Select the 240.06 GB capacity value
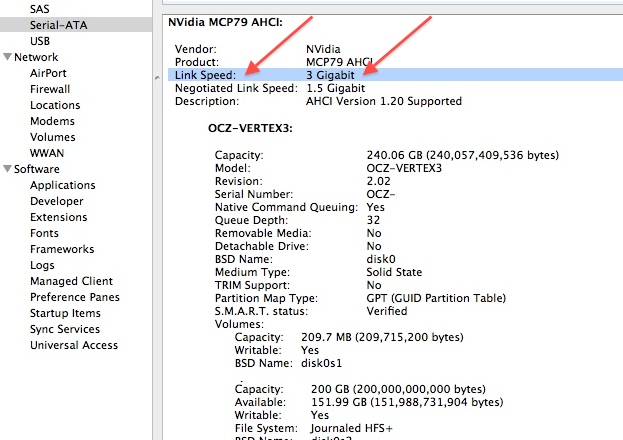The image size is (623, 440). click(x=462, y=155)
